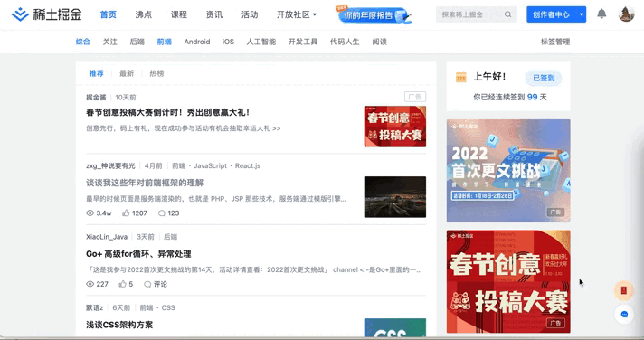Open the 活动 nav item
This screenshot has height=340, width=644.
(x=250, y=14)
